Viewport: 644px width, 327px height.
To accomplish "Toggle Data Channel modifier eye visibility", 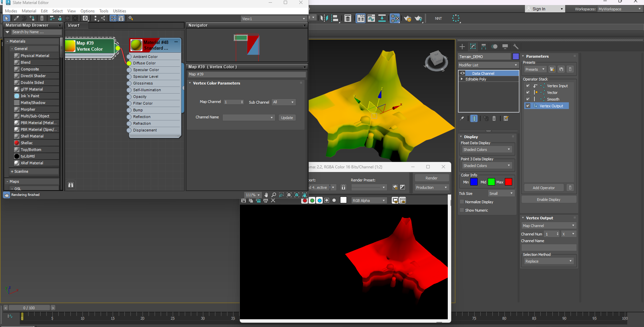I will coord(463,73).
